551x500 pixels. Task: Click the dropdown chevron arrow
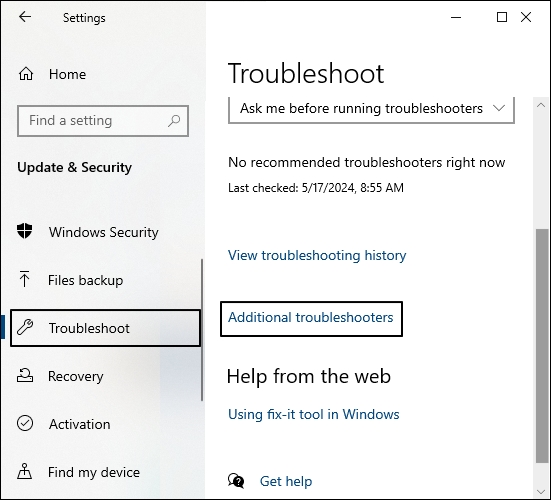click(499, 108)
